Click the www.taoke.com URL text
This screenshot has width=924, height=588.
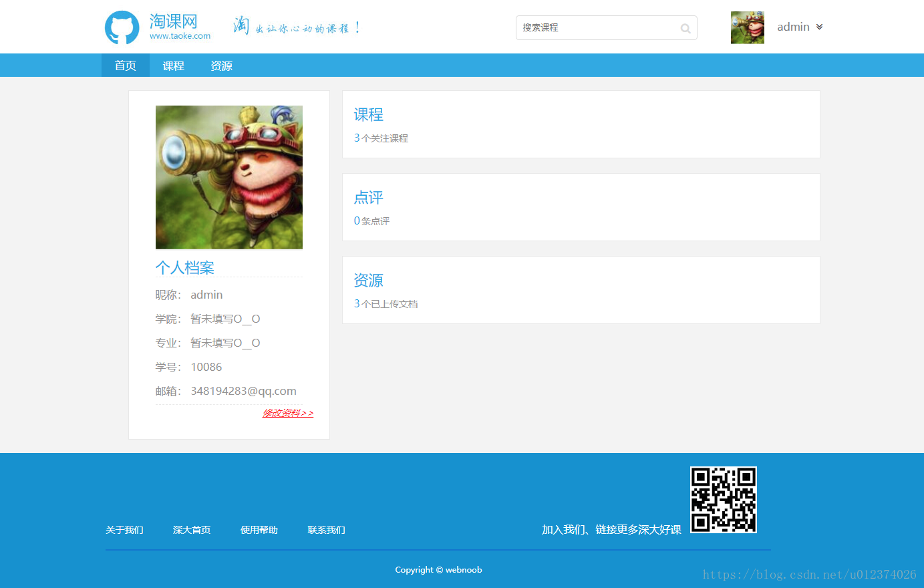coord(180,36)
